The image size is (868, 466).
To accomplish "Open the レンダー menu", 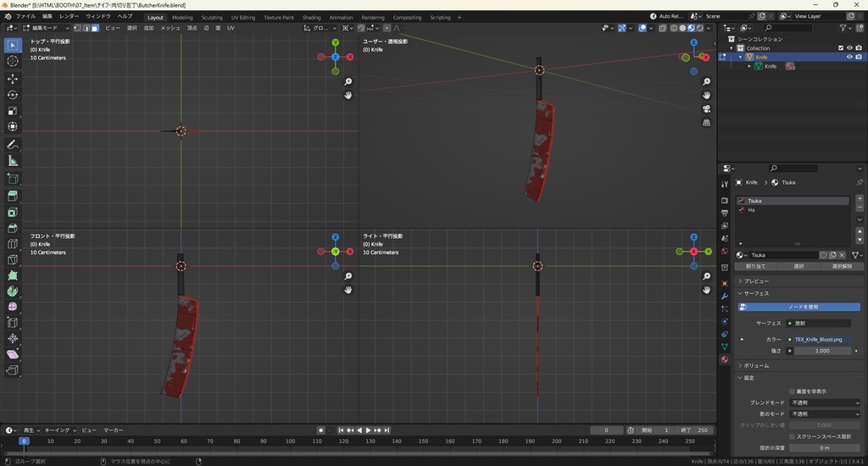I will [x=70, y=17].
